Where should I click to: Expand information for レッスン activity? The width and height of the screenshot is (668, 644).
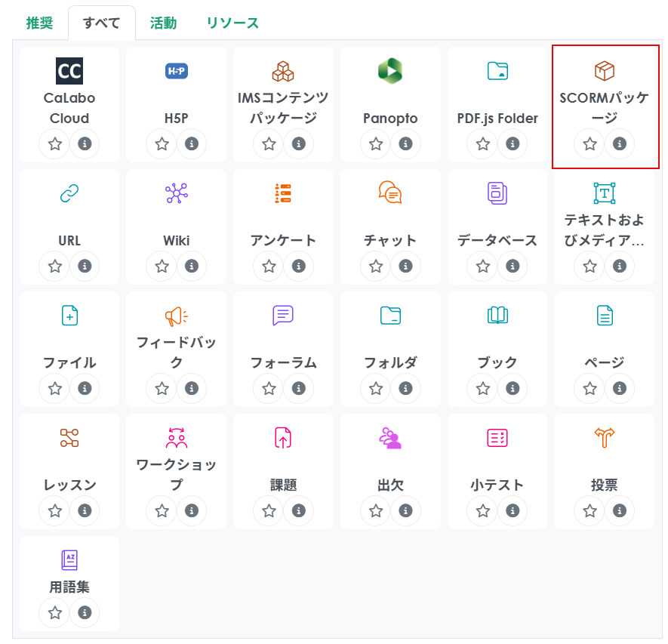[x=85, y=510]
